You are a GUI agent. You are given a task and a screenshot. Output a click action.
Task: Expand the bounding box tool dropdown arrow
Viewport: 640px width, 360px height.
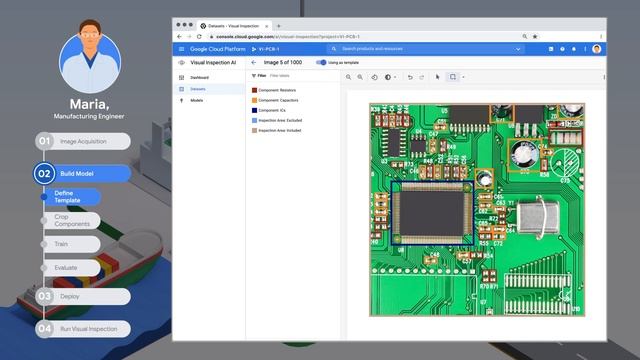463,77
